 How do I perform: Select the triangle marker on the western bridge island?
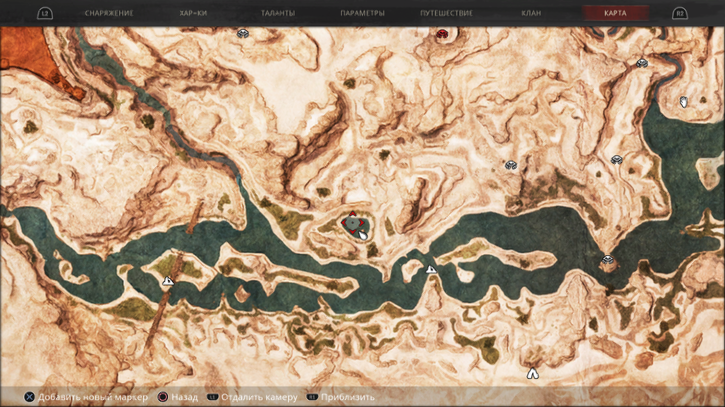point(168,280)
